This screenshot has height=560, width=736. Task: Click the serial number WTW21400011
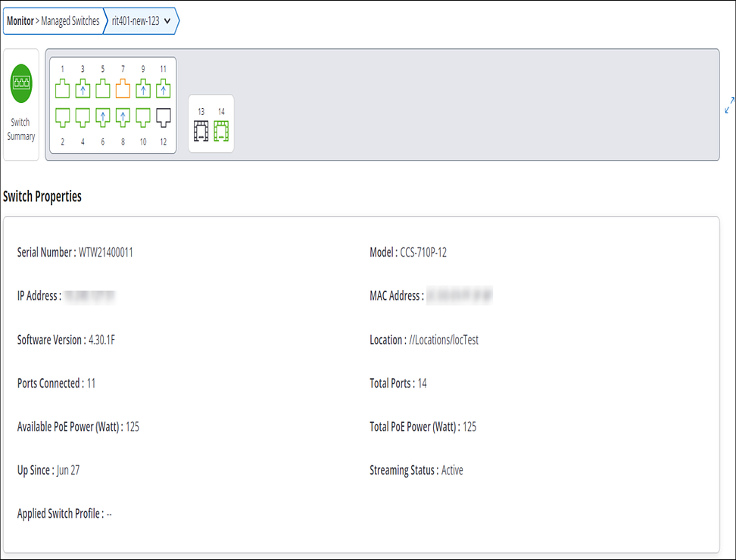[105, 252]
